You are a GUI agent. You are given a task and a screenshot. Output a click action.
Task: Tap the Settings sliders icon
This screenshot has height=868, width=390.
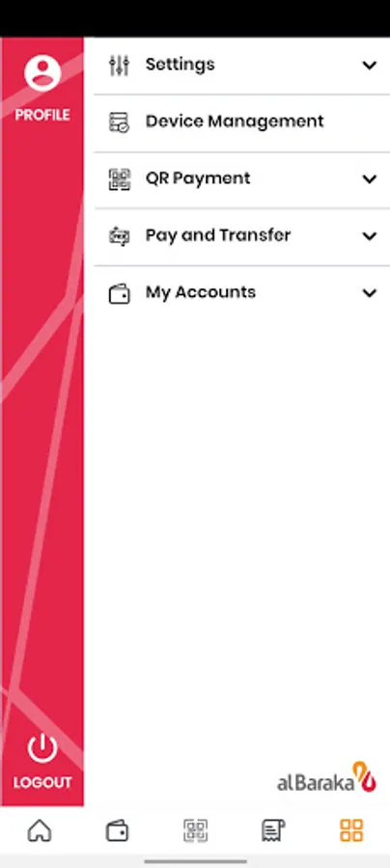119,66
